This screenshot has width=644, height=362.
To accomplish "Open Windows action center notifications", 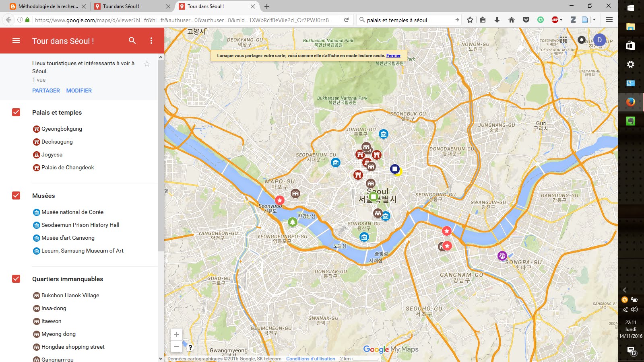I will pyautogui.click(x=631, y=351).
